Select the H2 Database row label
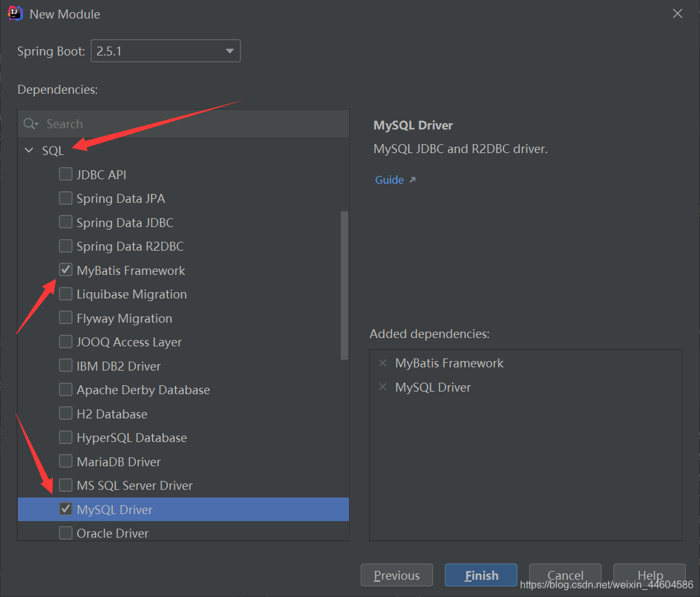700x597 pixels. 112,414
